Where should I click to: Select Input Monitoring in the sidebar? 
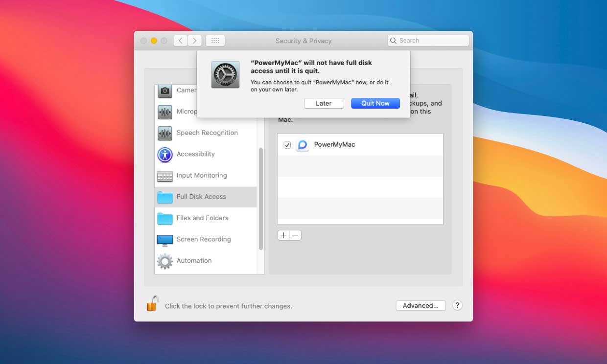(x=206, y=176)
